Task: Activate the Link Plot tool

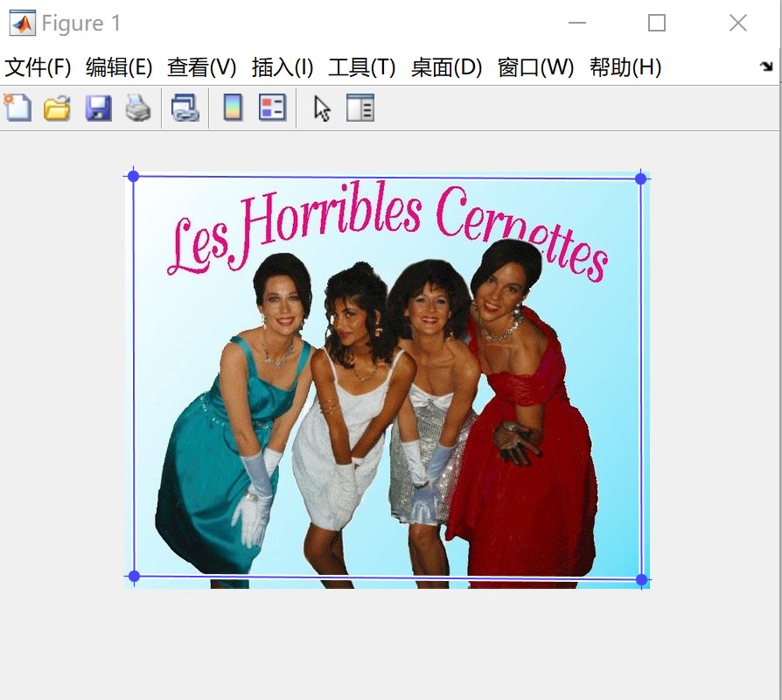Action: [185, 107]
